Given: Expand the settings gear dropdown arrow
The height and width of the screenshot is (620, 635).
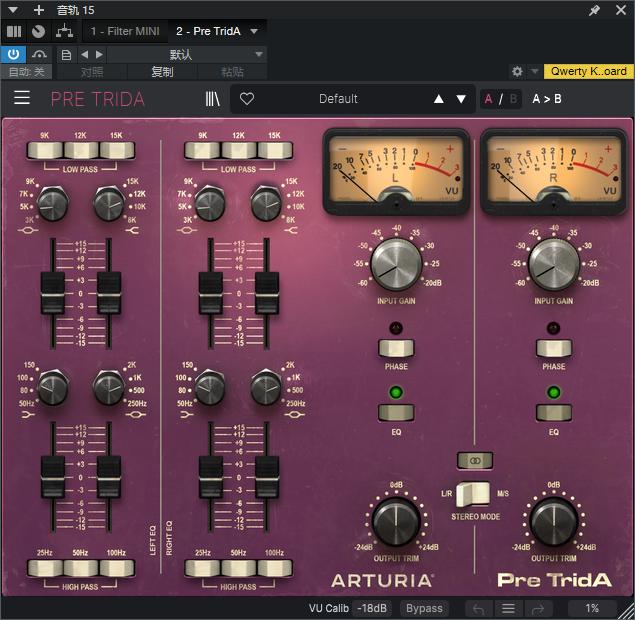Looking at the screenshot, I should 535,71.
